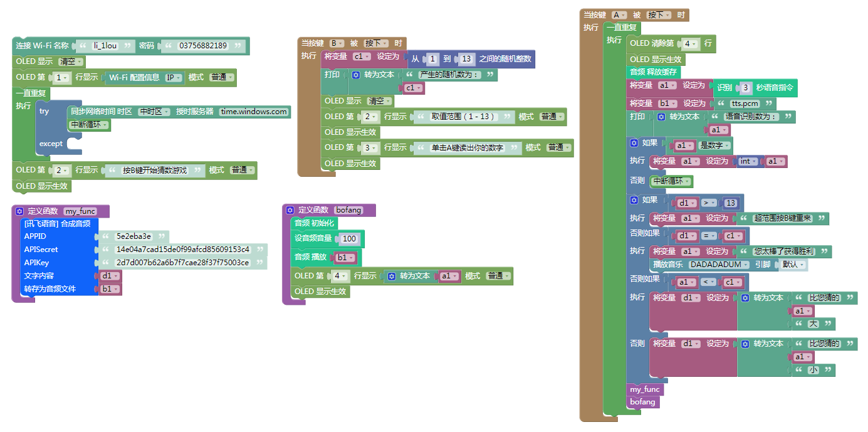Image resolution: width=868 pixels, height=432 pixels.
Task: Select the 音频 释放缓存 block
Action: coord(654,72)
